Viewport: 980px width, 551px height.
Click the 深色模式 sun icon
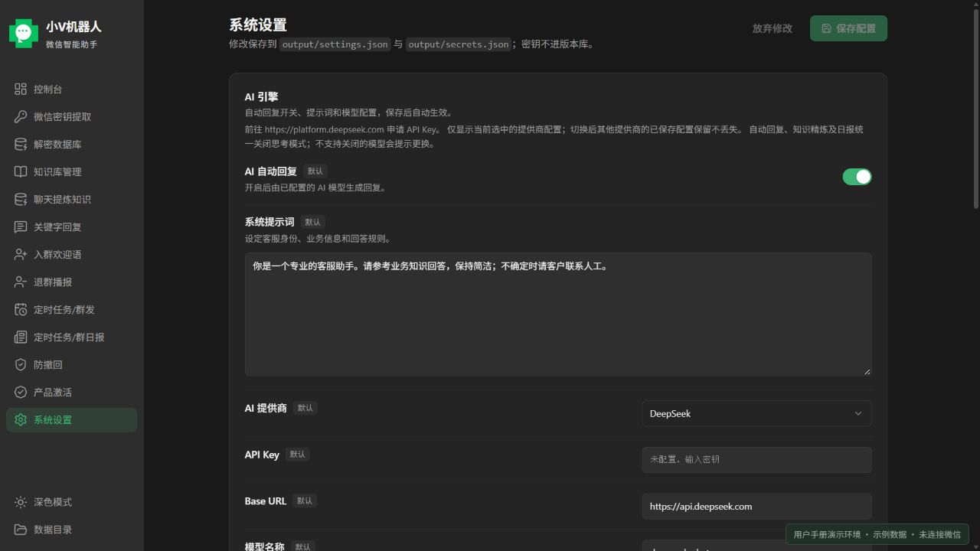[x=21, y=502]
